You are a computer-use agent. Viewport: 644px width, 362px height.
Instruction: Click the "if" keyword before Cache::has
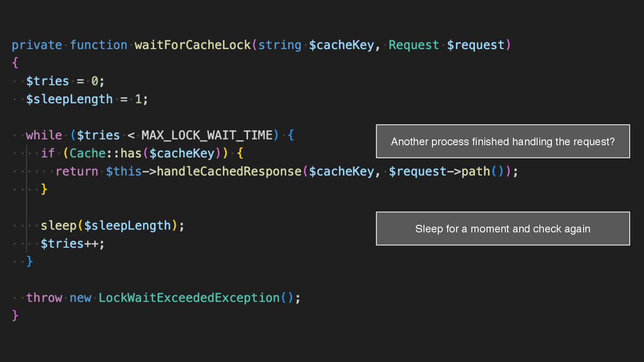pos(47,153)
